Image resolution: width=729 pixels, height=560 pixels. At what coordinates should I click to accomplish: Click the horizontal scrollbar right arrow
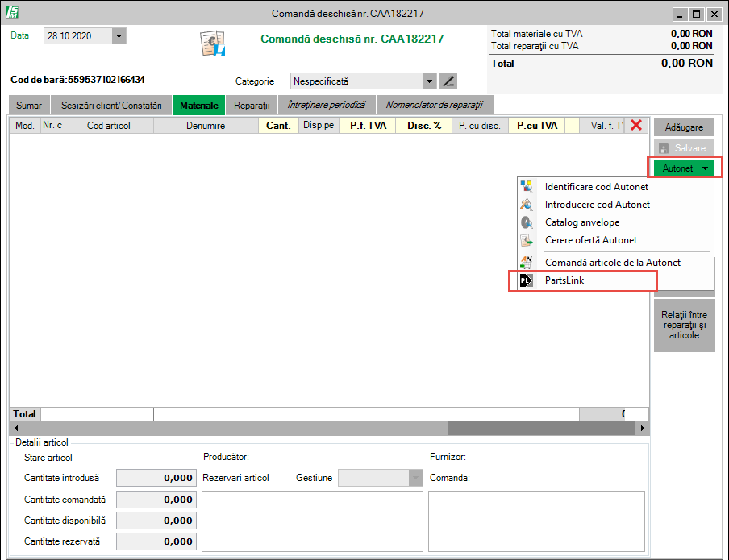643,428
